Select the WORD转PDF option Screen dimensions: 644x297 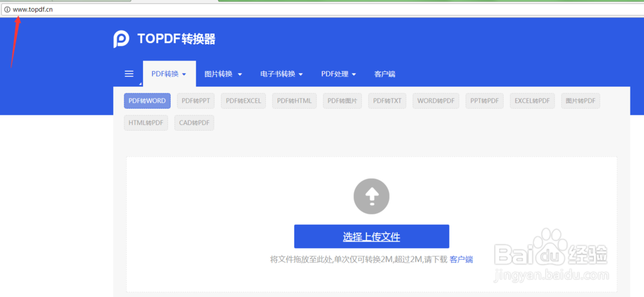436,101
